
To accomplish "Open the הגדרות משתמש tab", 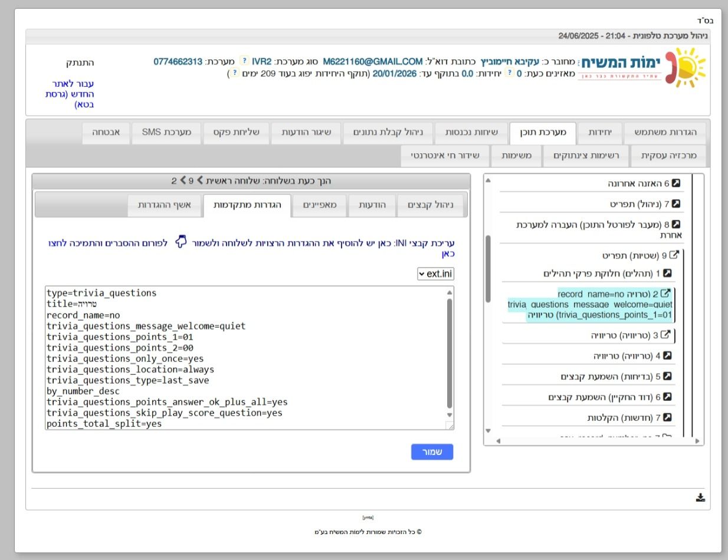I will (665, 133).
